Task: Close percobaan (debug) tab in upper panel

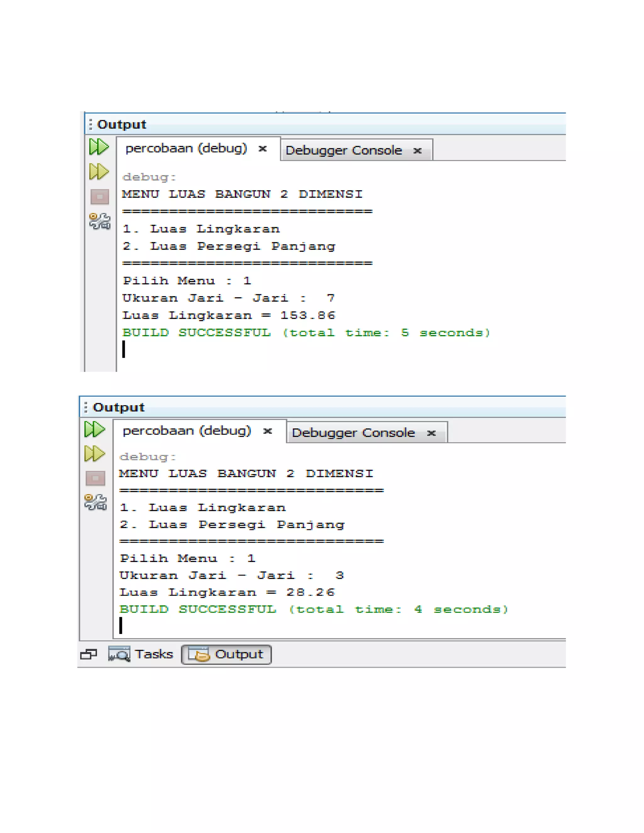Action: pyautogui.click(x=263, y=148)
